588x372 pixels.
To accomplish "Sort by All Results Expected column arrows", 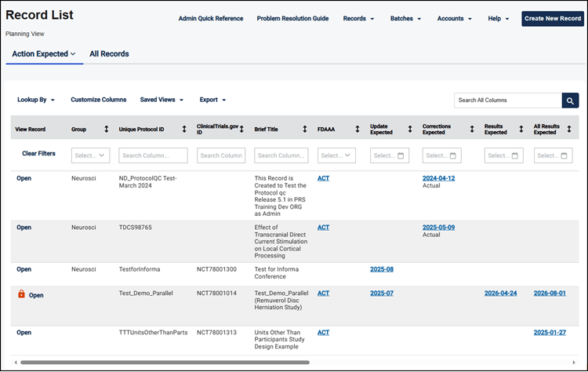I will (569, 129).
